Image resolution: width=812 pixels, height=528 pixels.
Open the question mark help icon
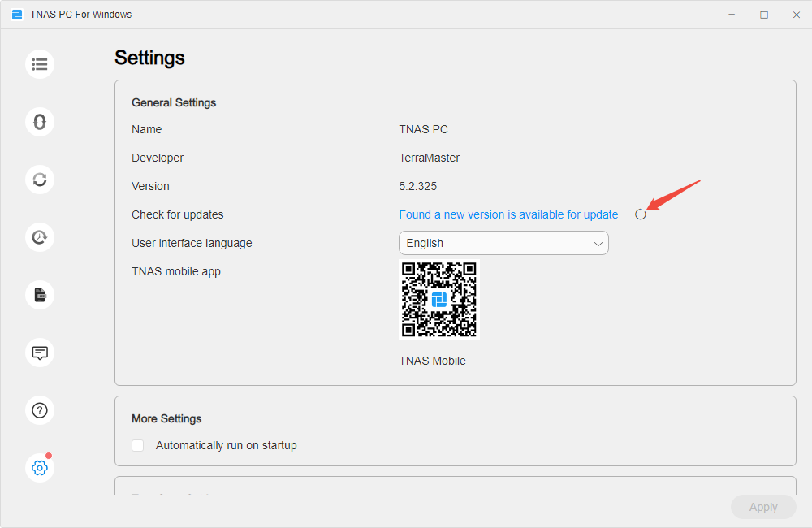(x=40, y=410)
